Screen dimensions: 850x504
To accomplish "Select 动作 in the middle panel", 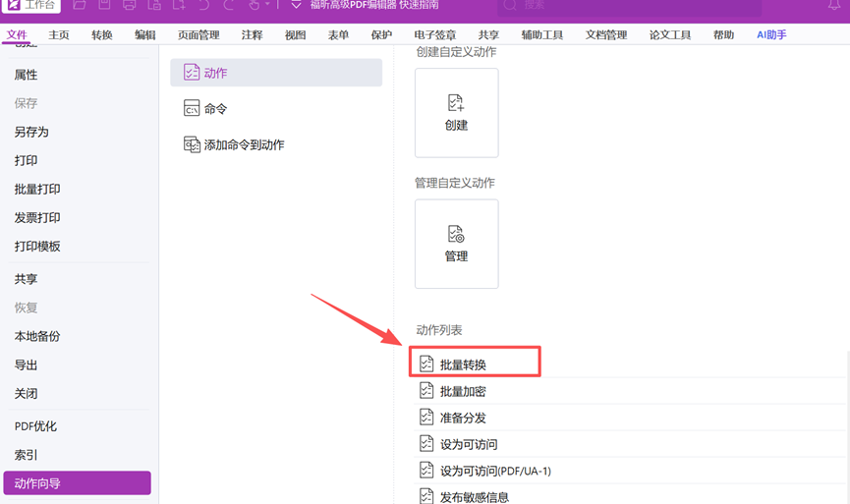I will pos(276,73).
